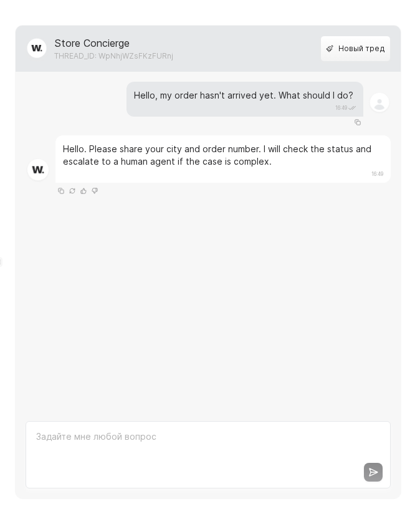Open the user profile avatar icon
Viewport: 420px width, 524px height.
pos(379,102)
